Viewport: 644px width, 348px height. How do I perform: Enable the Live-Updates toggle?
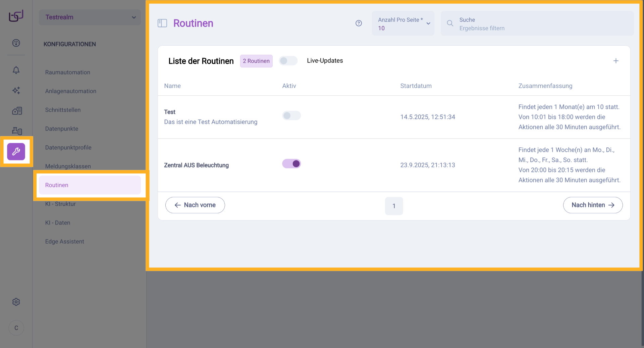click(x=288, y=61)
